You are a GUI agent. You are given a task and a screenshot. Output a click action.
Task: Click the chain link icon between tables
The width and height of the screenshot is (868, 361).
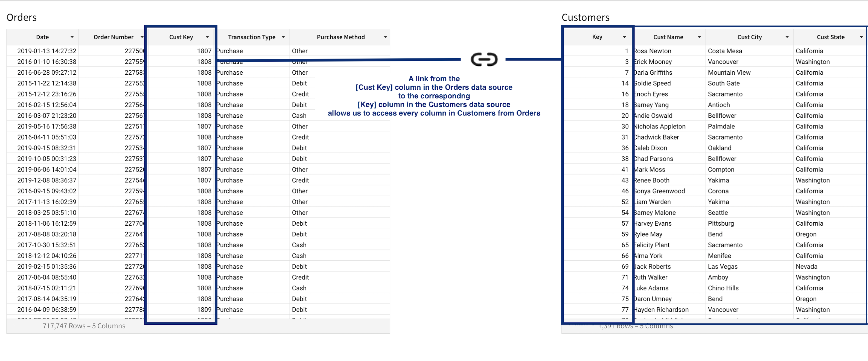point(484,60)
